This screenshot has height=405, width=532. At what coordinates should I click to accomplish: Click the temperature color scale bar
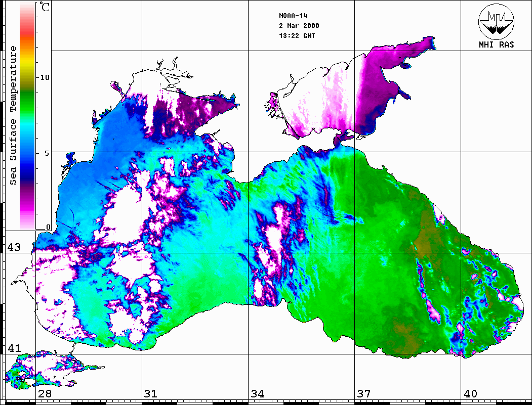pyautogui.click(x=27, y=116)
